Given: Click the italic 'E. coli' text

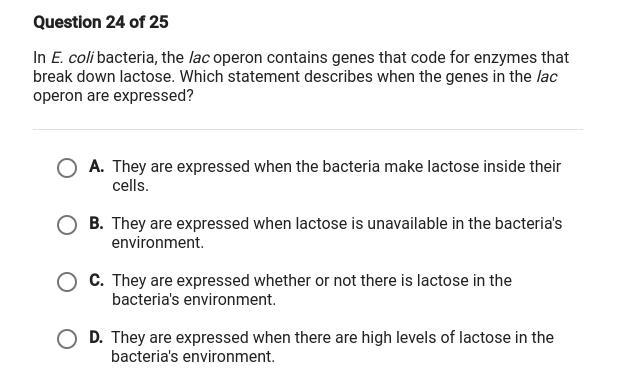Looking at the screenshot, I should click(73, 57).
